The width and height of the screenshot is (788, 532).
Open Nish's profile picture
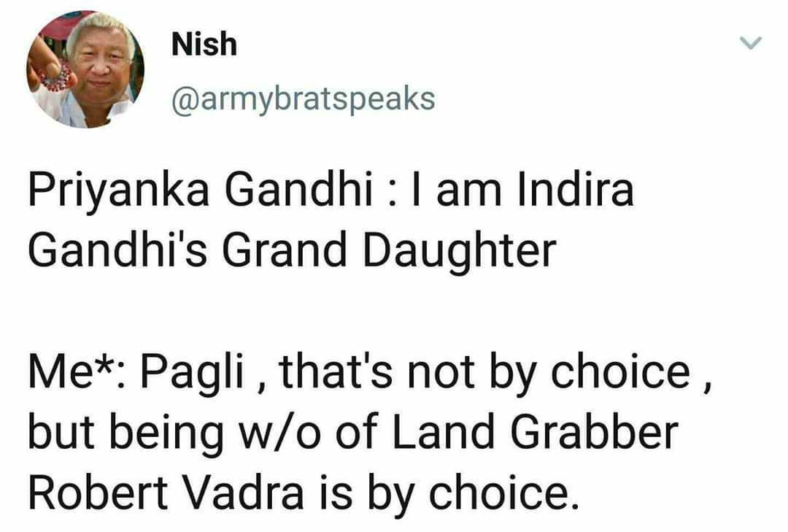coord(85,69)
